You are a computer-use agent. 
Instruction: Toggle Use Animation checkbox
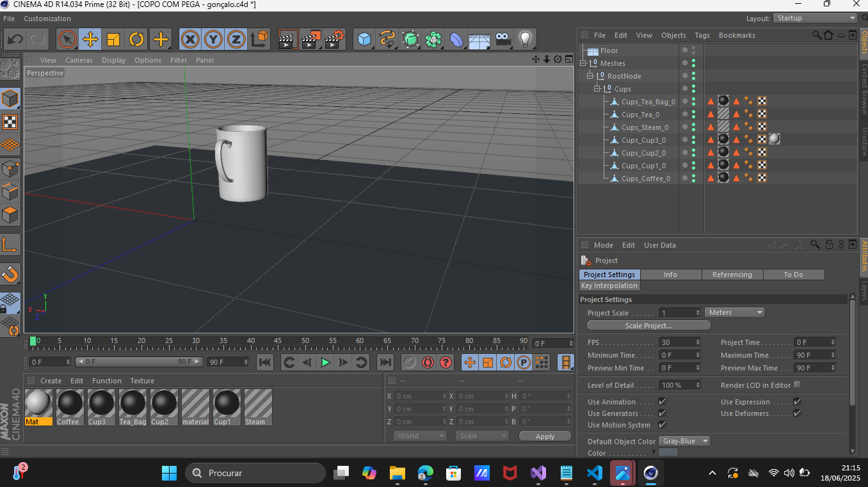[662, 402]
